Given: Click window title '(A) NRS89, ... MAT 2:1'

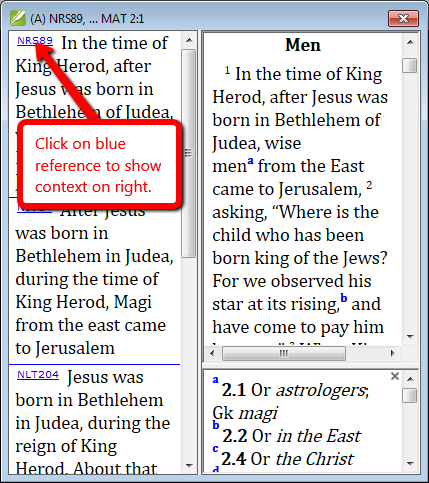Looking at the screenshot, I should tap(87, 18).
